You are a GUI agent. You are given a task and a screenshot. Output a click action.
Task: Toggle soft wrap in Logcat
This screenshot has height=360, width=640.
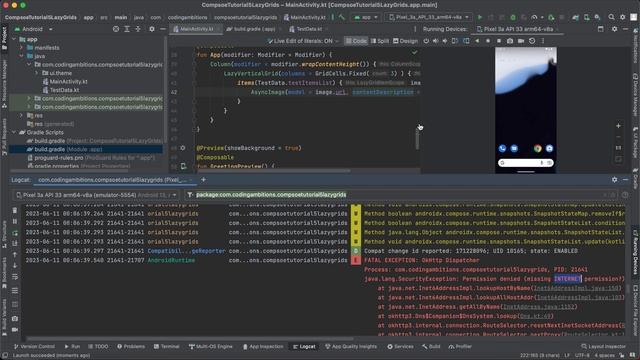pyautogui.click(x=15, y=276)
